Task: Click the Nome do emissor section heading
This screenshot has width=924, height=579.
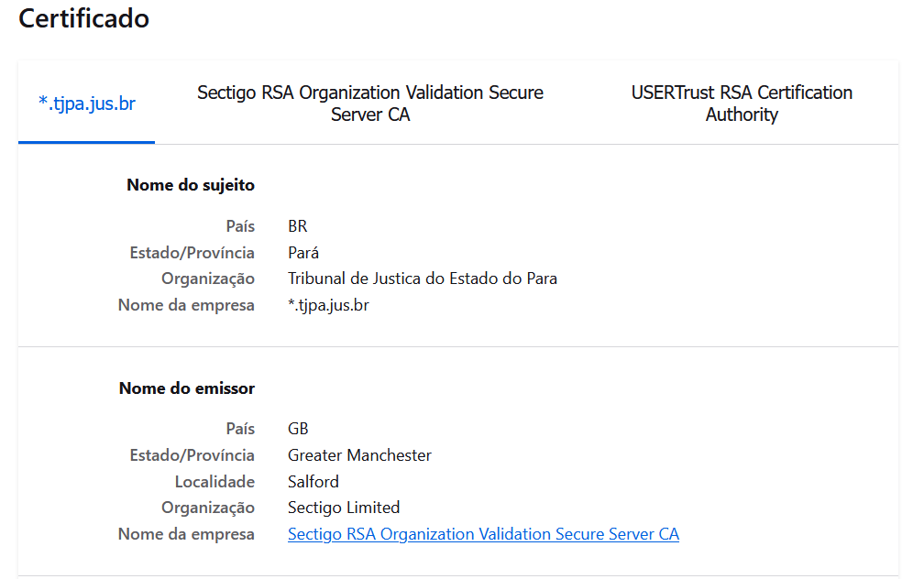Action: [x=187, y=388]
